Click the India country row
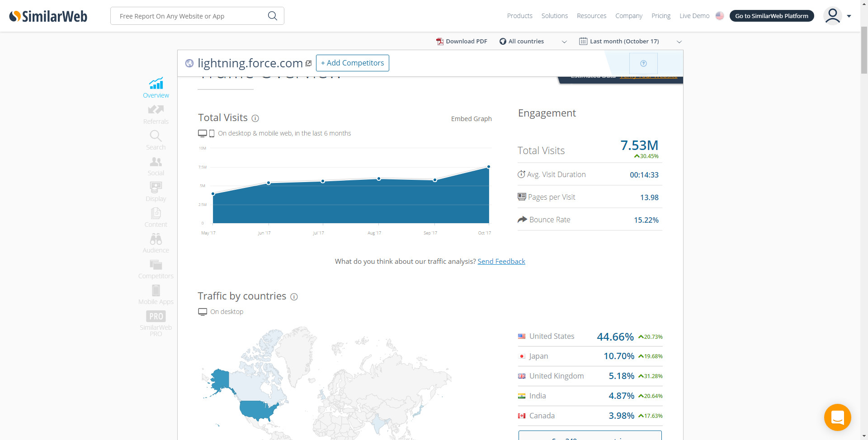Screen dimensions: 868x440 (x=590, y=396)
